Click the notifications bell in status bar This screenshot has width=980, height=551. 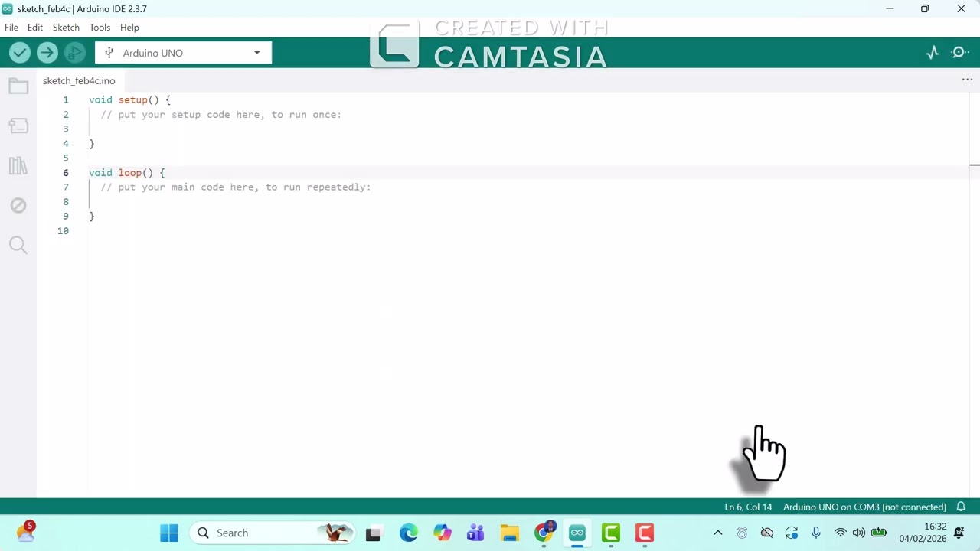[961, 507]
